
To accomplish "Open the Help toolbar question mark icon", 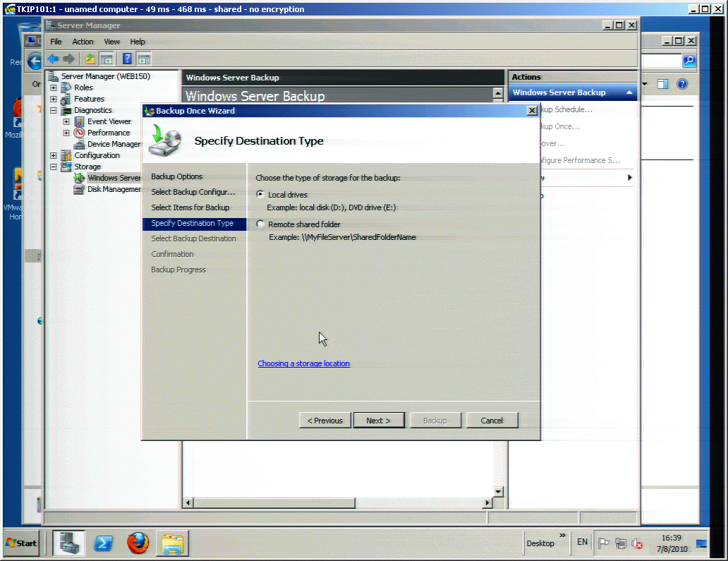I will (x=127, y=59).
